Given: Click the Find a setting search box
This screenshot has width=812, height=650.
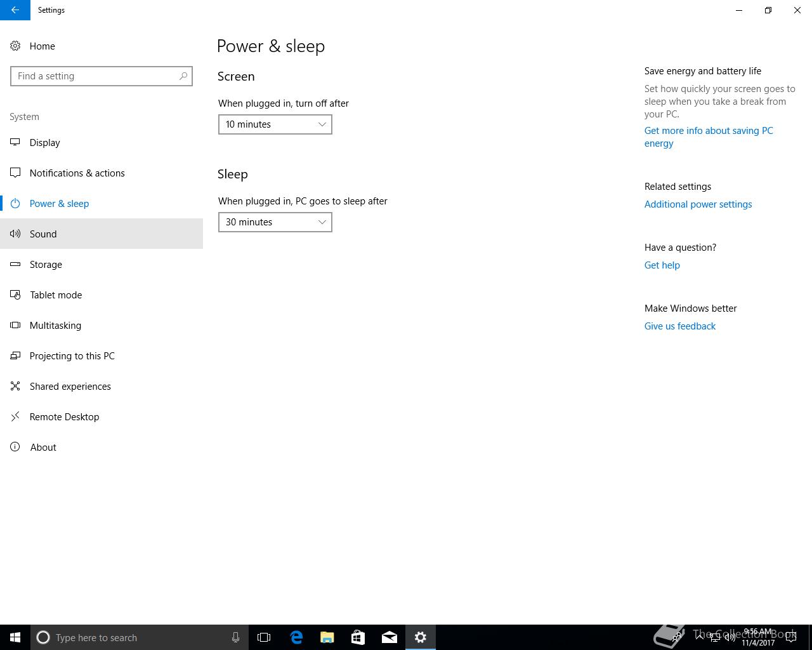Looking at the screenshot, I should coord(101,76).
